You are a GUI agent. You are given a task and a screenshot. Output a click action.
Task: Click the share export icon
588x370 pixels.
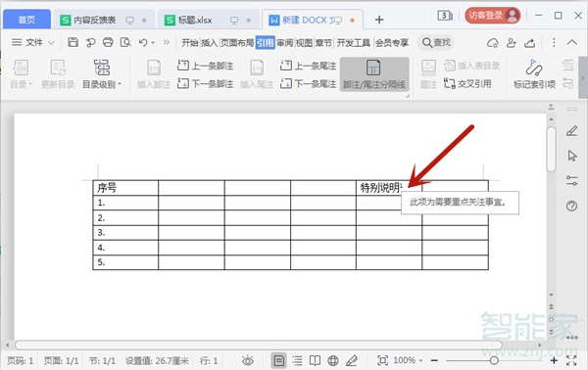pyautogui.click(x=529, y=43)
